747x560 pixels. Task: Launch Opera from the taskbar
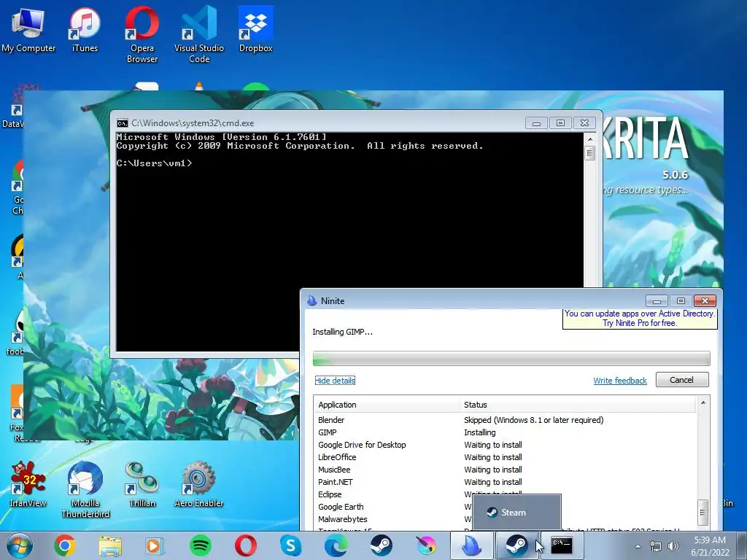[x=246, y=545]
